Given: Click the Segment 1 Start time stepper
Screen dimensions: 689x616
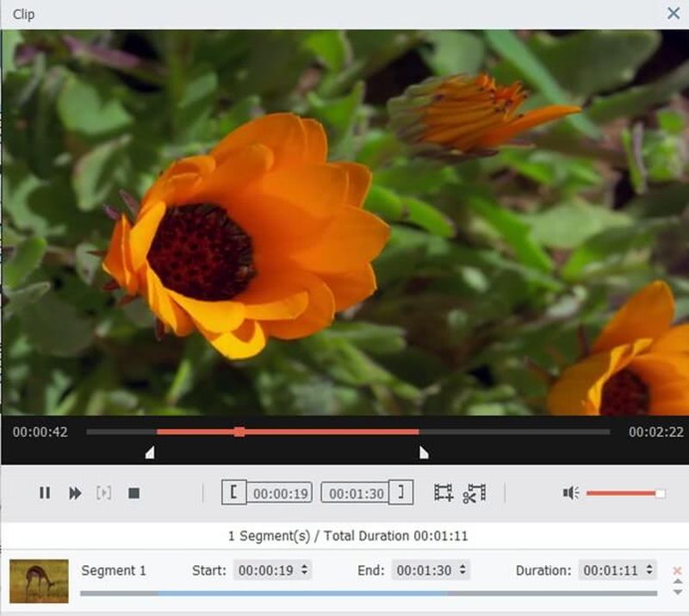Looking at the screenshot, I should click(x=305, y=569).
